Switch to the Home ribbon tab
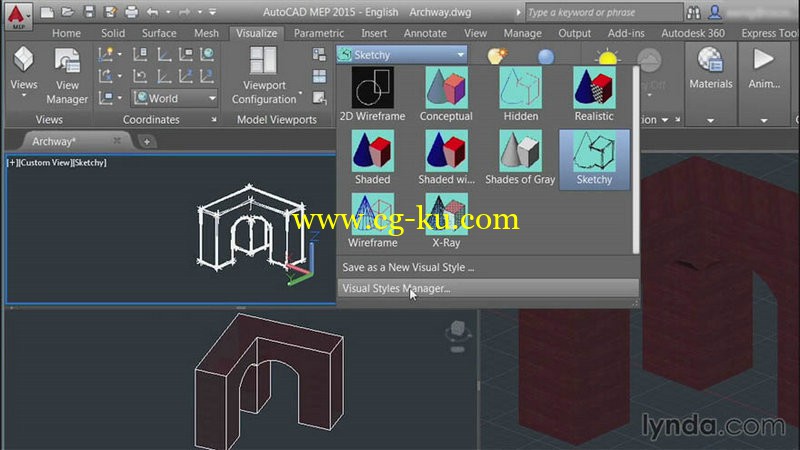The width and height of the screenshot is (800, 450). pyautogui.click(x=66, y=33)
